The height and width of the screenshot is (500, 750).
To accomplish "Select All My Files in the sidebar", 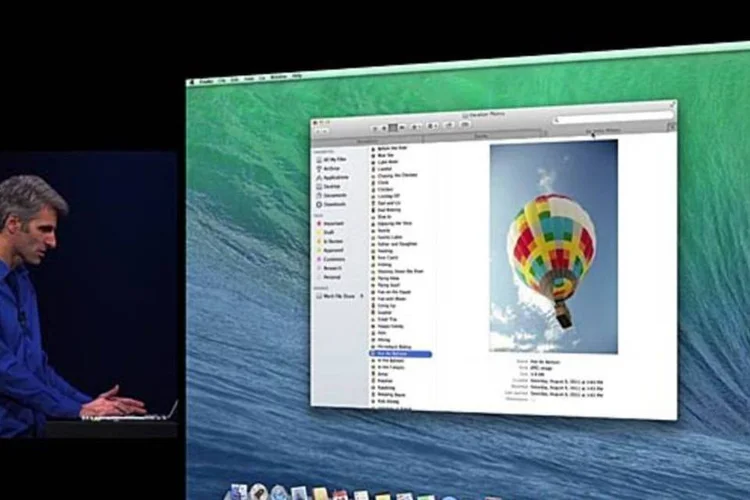I will 331,159.
